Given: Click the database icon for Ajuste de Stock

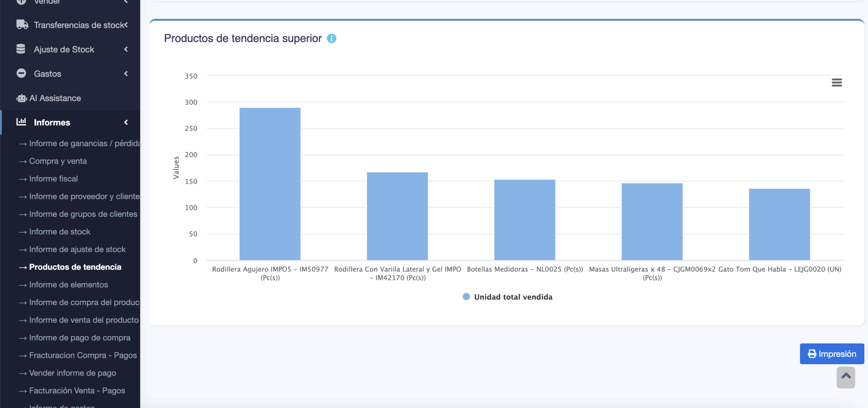Looking at the screenshot, I should [21, 49].
